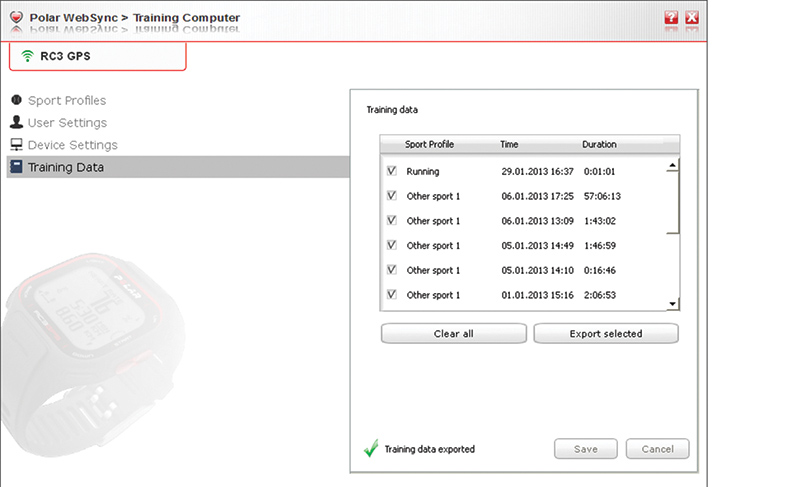Click the training list scrollbar thumb

point(672,202)
